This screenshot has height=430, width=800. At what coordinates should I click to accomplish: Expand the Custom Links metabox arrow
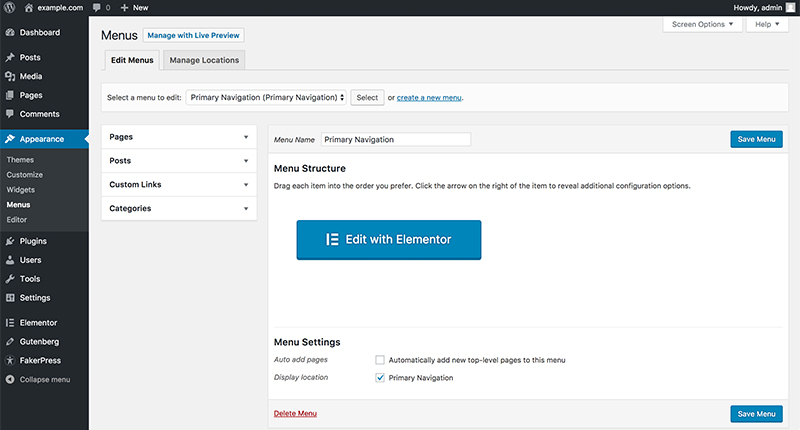pyautogui.click(x=246, y=185)
